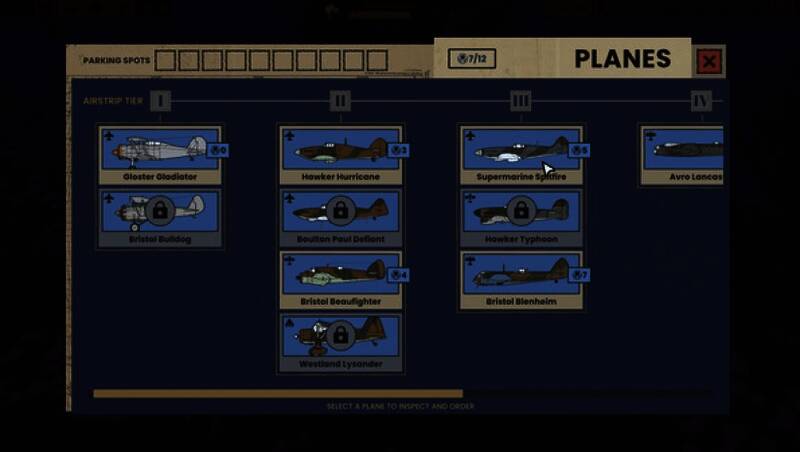Click the Bristol Blenheim cost badge
The height and width of the screenshot is (452, 800).
(579, 275)
